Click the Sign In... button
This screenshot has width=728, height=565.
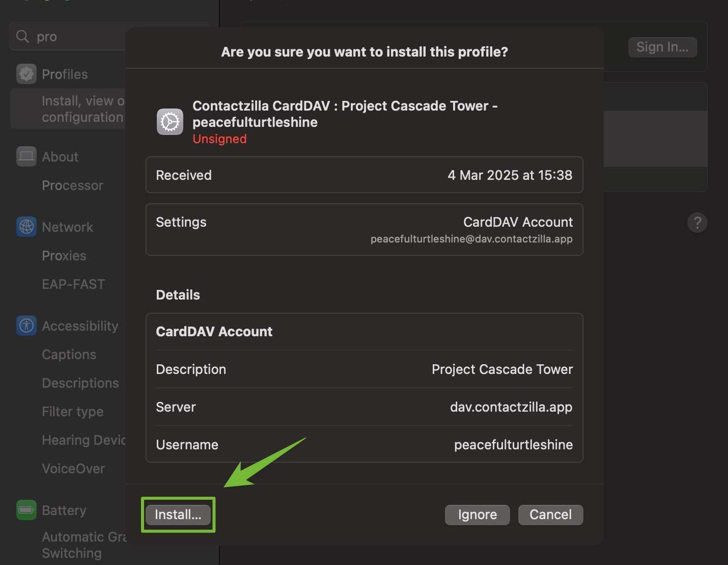[x=662, y=47]
